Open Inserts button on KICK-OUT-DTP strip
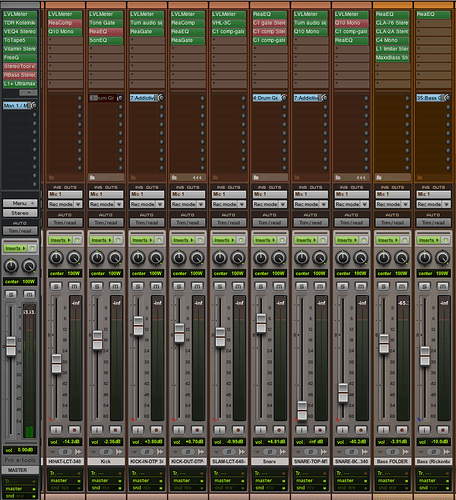This screenshot has width=456, height=500. pos(183,240)
